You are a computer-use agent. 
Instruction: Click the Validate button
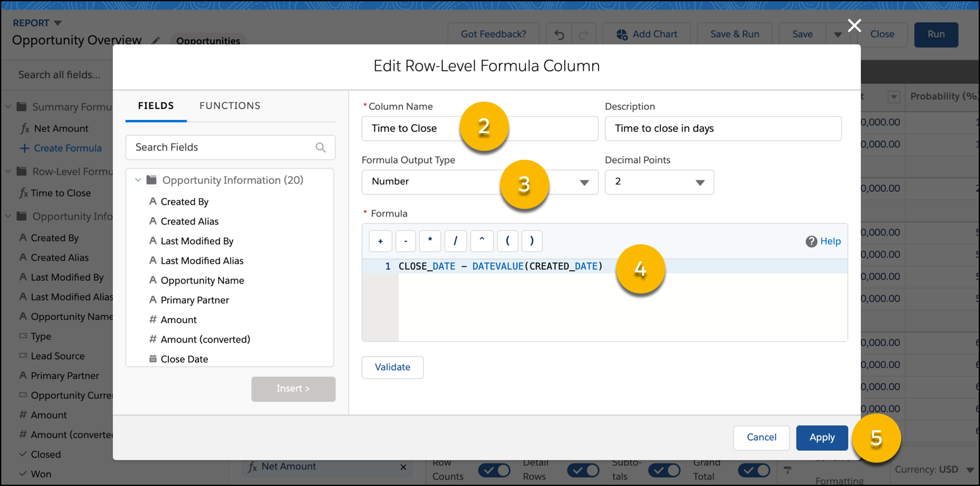(x=392, y=367)
